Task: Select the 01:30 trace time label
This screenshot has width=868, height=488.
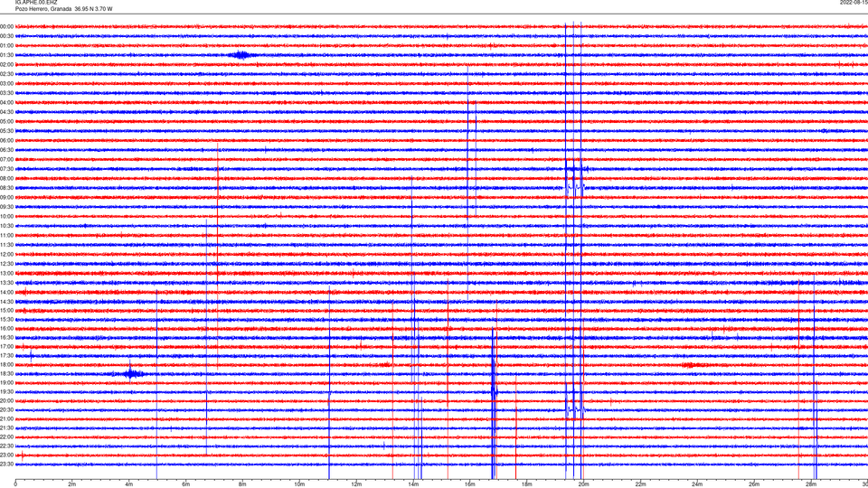Action: pyautogui.click(x=7, y=55)
